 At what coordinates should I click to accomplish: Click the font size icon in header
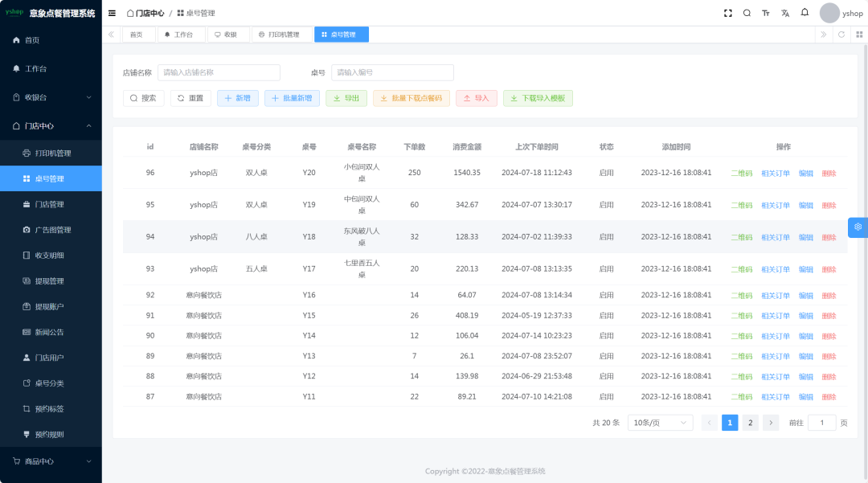click(x=766, y=13)
